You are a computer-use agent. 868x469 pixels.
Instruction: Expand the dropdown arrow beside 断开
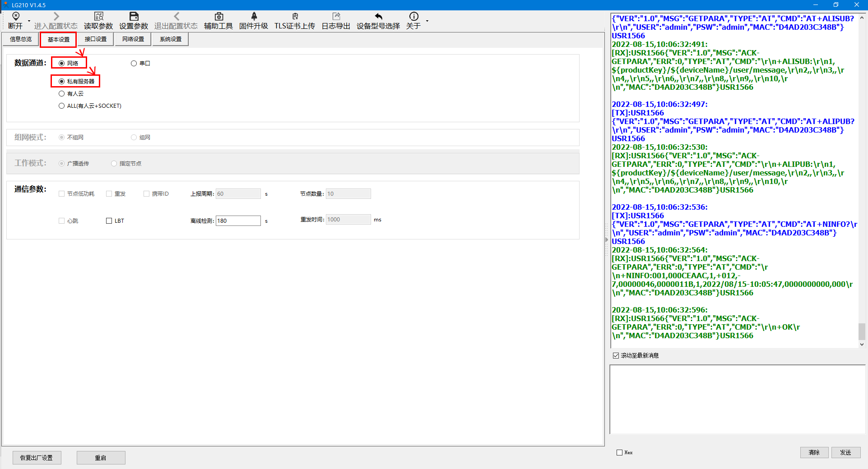(29, 21)
